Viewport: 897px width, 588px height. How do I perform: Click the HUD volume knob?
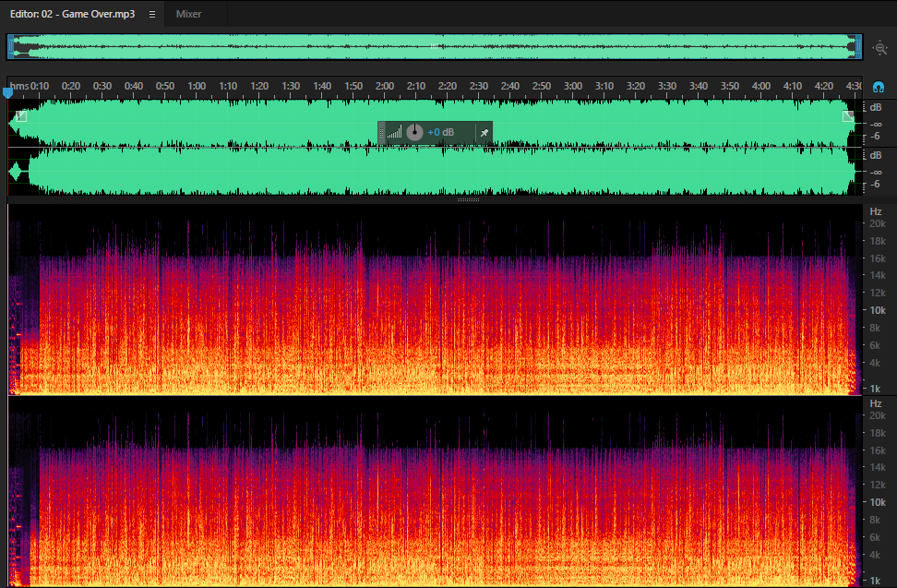click(x=414, y=132)
